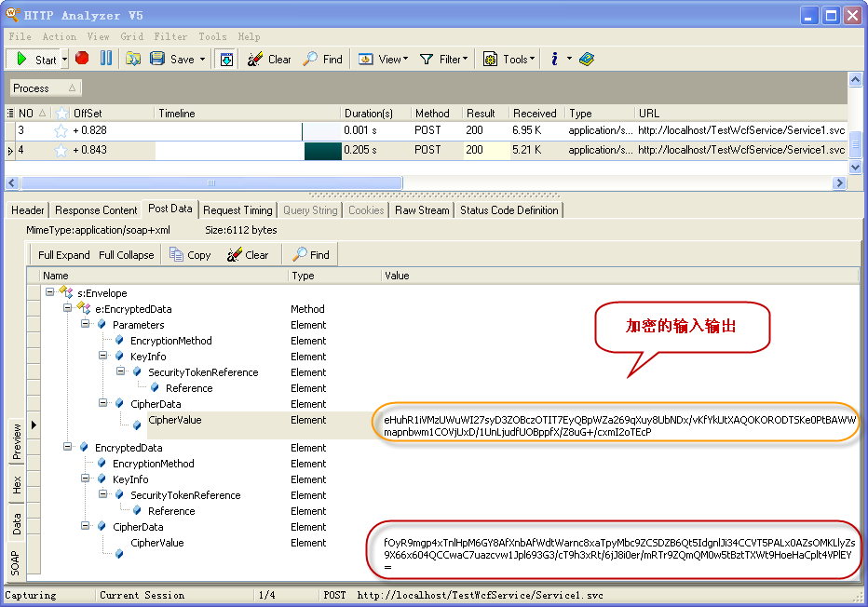Click the blue info icon in toolbar
The height and width of the screenshot is (607, 868).
coord(555,59)
